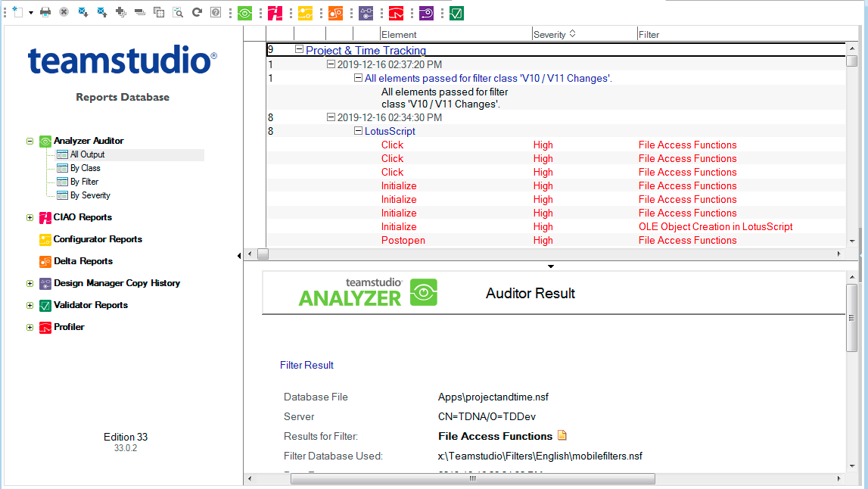Select Analyzer Auditor in the navigator
Viewport: 868px width, 489px height.
tap(89, 141)
